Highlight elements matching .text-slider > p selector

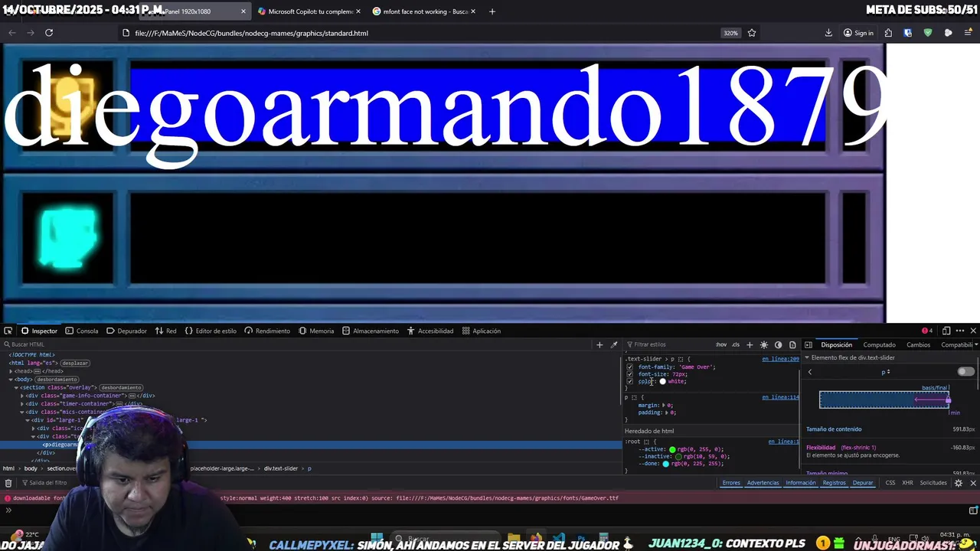pos(681,359)
